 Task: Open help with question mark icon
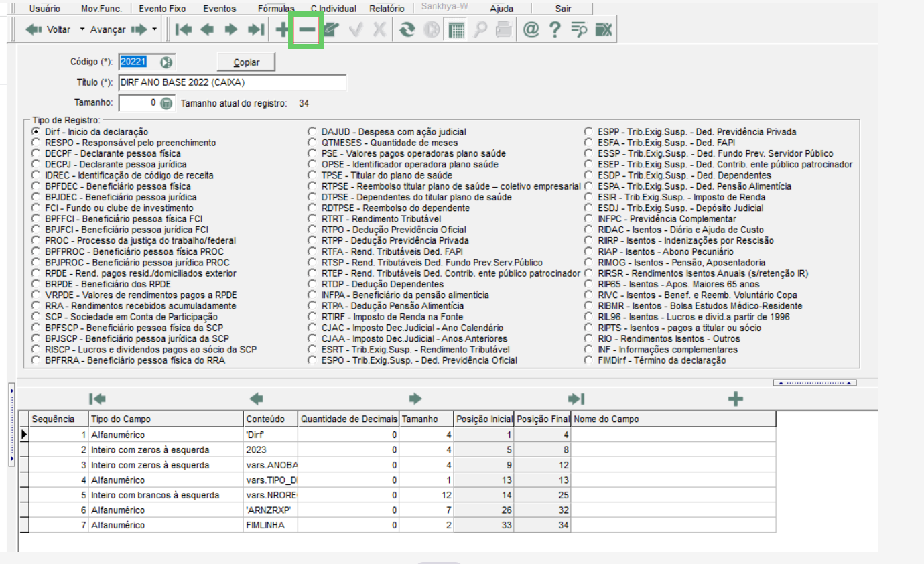[554, 29]
